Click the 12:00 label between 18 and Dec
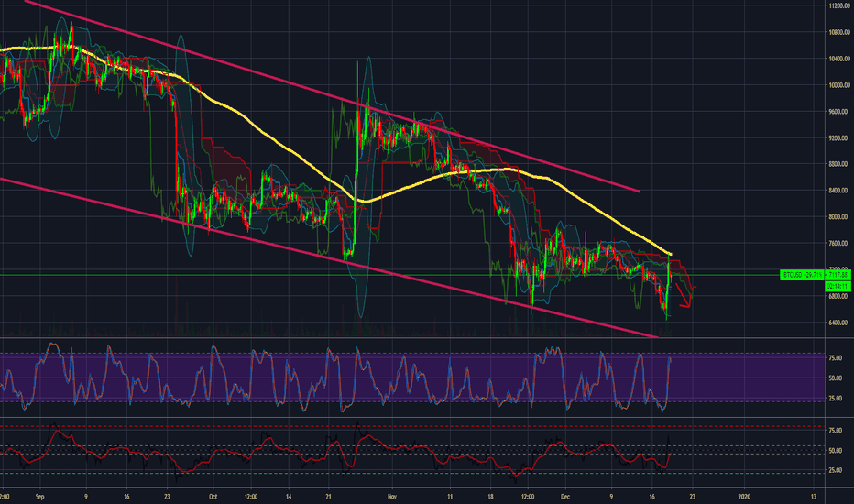854x504 pixels. click(528, 497)
